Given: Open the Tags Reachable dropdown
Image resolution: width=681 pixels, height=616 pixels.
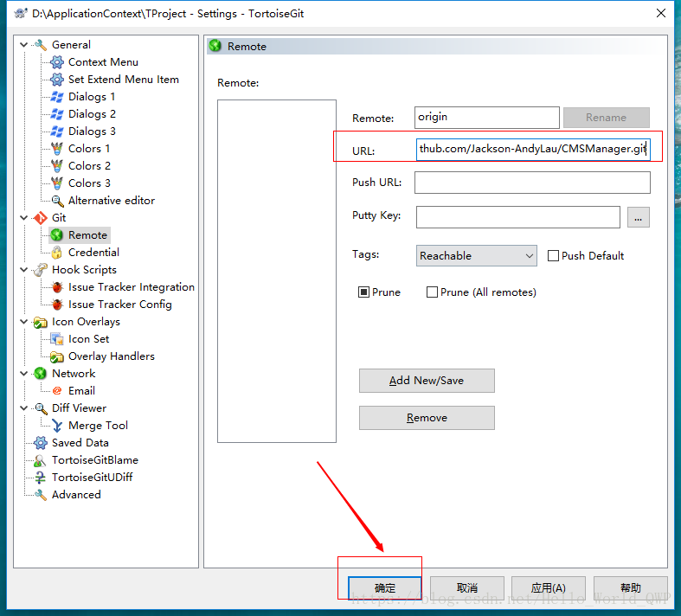Looking at the screenshot, I should 476,256.
